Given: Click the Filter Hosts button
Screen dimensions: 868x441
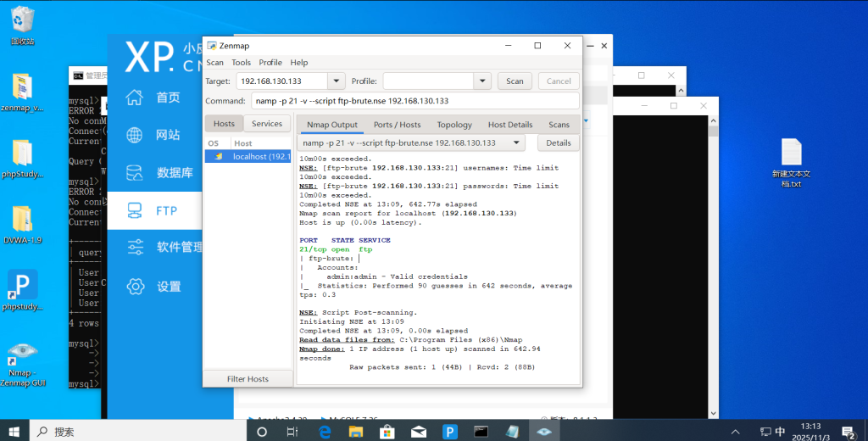Looking at the screenshot, I should (x=247, y=379).
